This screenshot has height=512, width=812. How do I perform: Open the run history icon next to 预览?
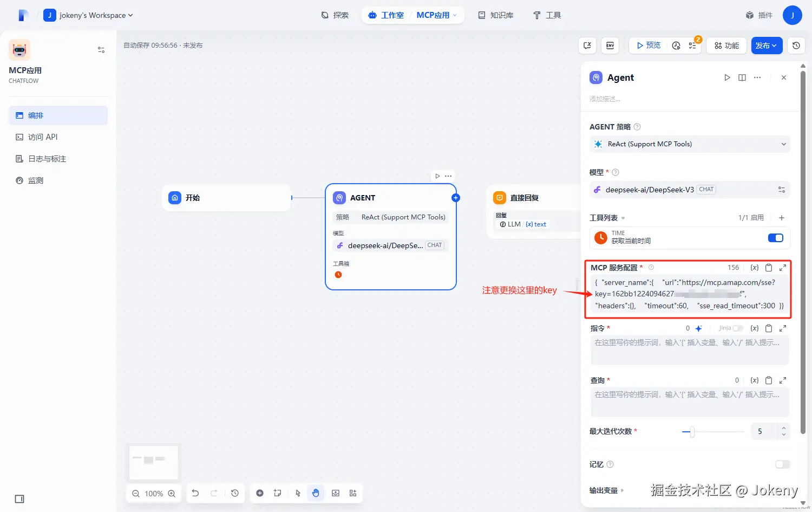click(x=676, y=46)
